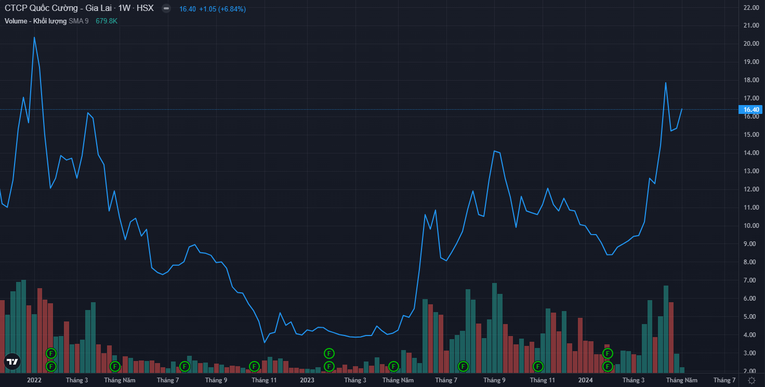The height and width of the screenshot is (387, 765).
Task: Open upper F event marker after 2023 label
Action: (x=329, y=353)
